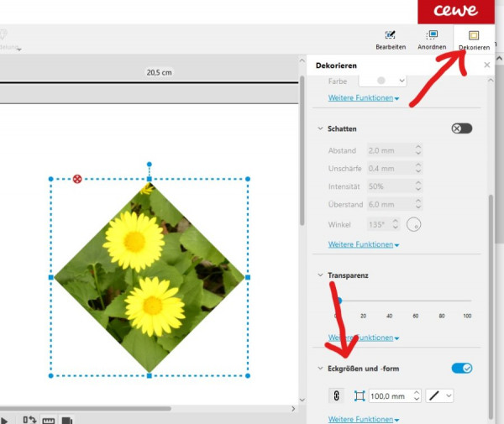This screenshot has width=504, height=424.
Task: Click the red delete icon on the image frame
Action: pos(77,179)
